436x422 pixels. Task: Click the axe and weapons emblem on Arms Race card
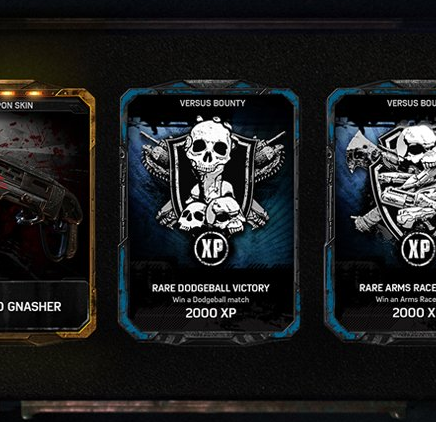[392, 182]
